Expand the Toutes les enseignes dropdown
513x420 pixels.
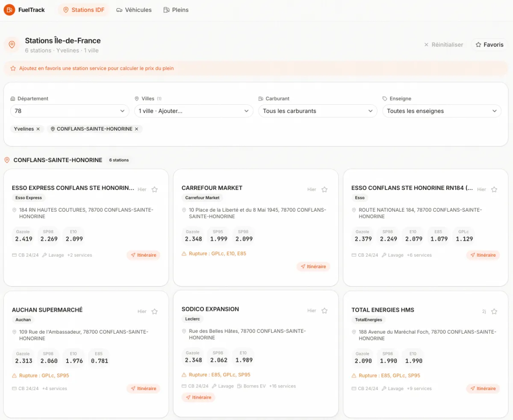442,111
